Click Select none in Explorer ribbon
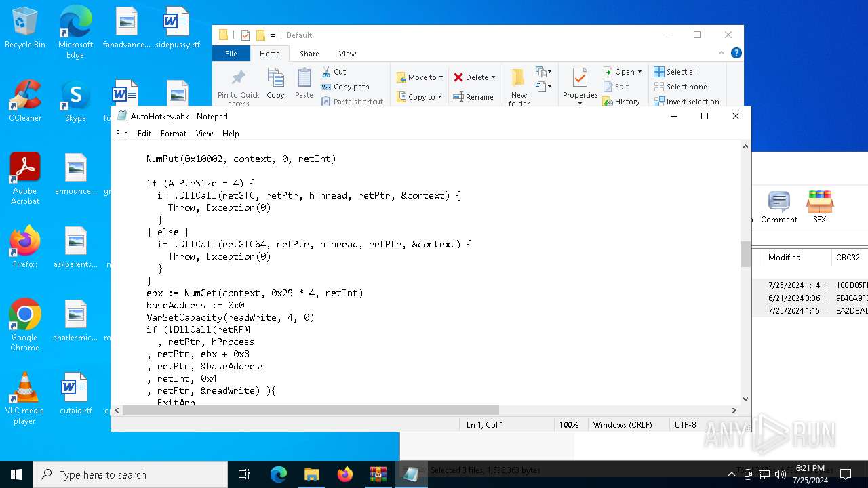The width and height of the screenshot is (868, 488). click(x=680, y=87)
